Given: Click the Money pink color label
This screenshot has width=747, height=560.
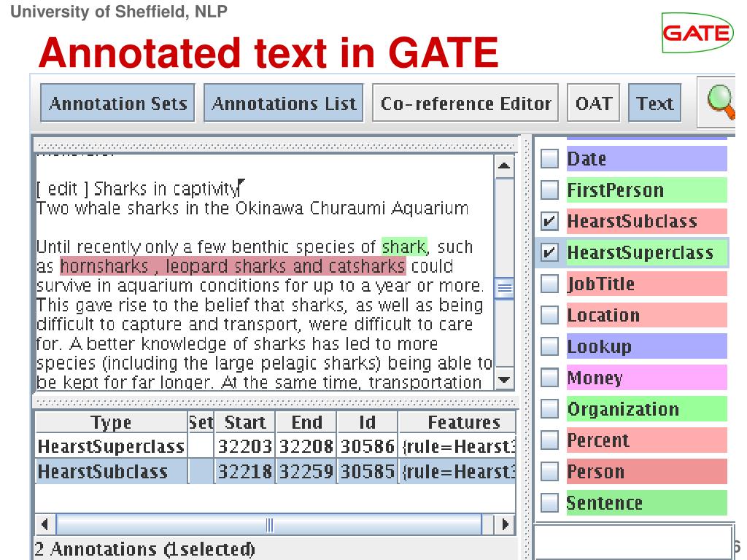Looking at the screenshot, I should point(647,378).
